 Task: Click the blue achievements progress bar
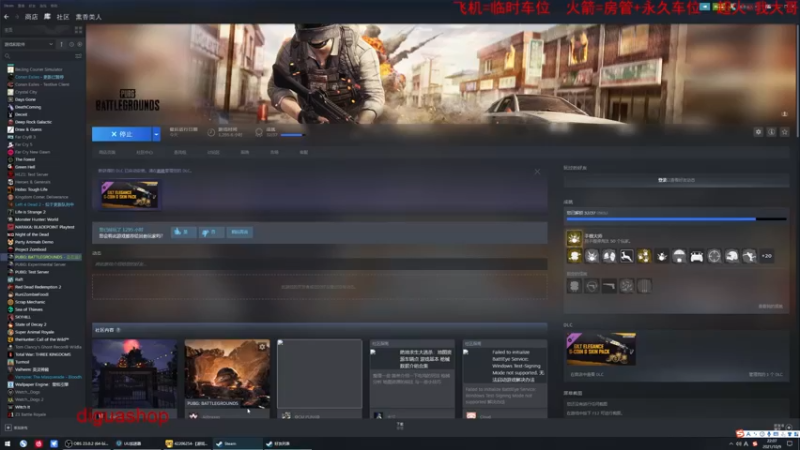coord(676,219)
